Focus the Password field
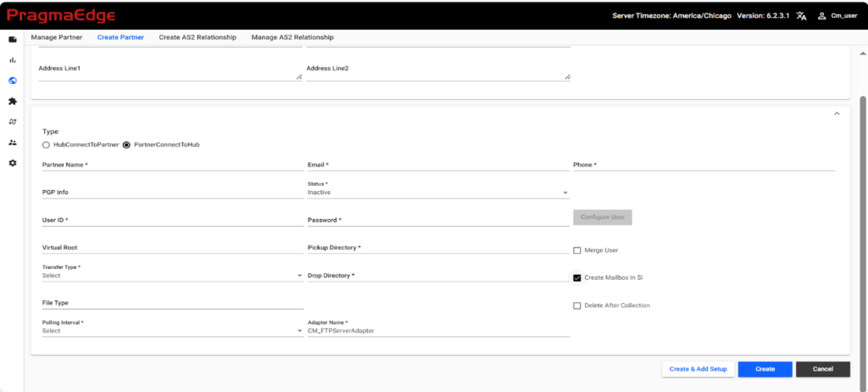Image resolution: width=868 pixels, height=392 pixels. click(438, 220)
